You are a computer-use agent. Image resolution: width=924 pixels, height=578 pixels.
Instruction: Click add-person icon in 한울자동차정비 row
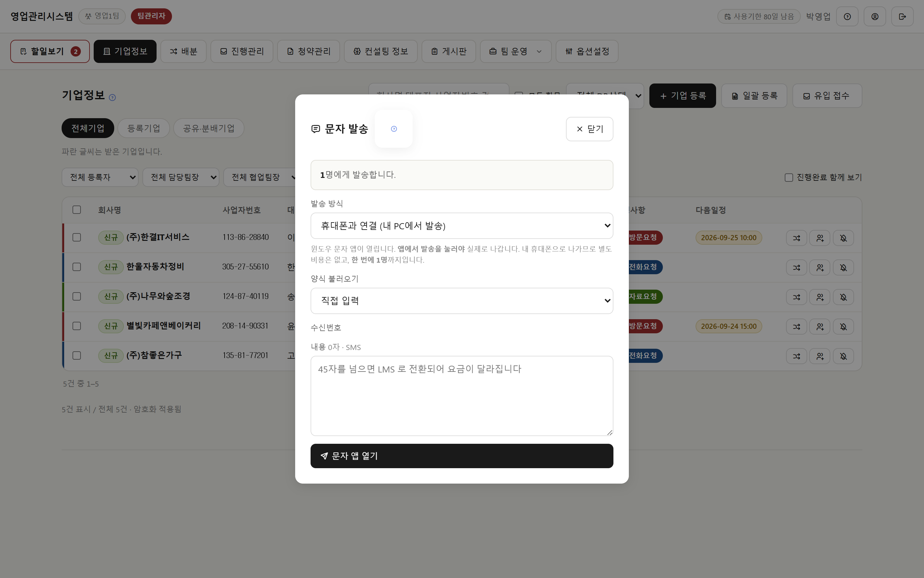pos(820,267)
